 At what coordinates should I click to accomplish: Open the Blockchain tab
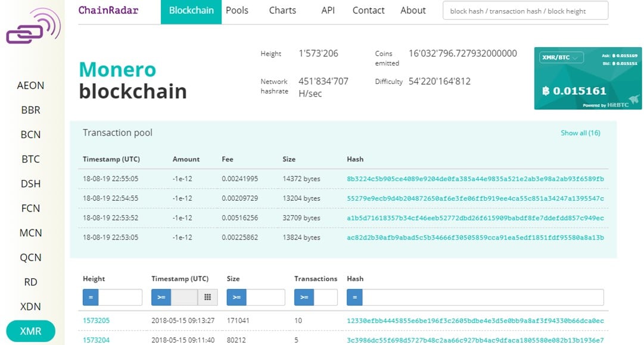(191, 12)
